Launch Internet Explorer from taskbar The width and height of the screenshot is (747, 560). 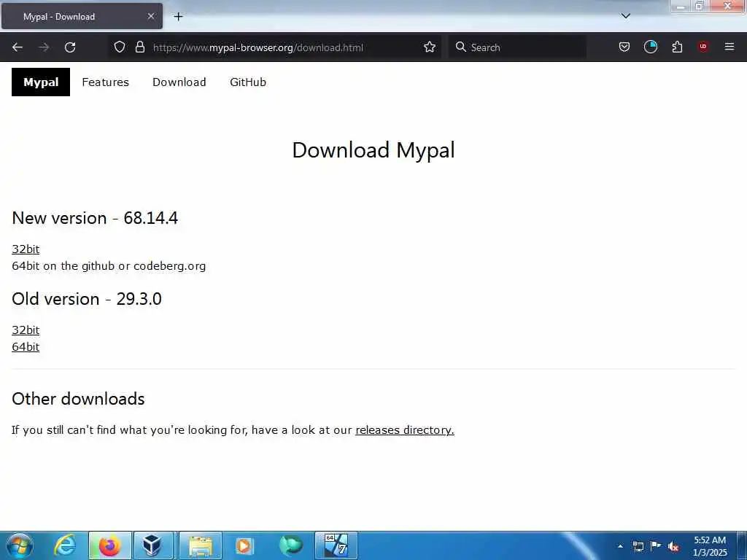point(65,545)
